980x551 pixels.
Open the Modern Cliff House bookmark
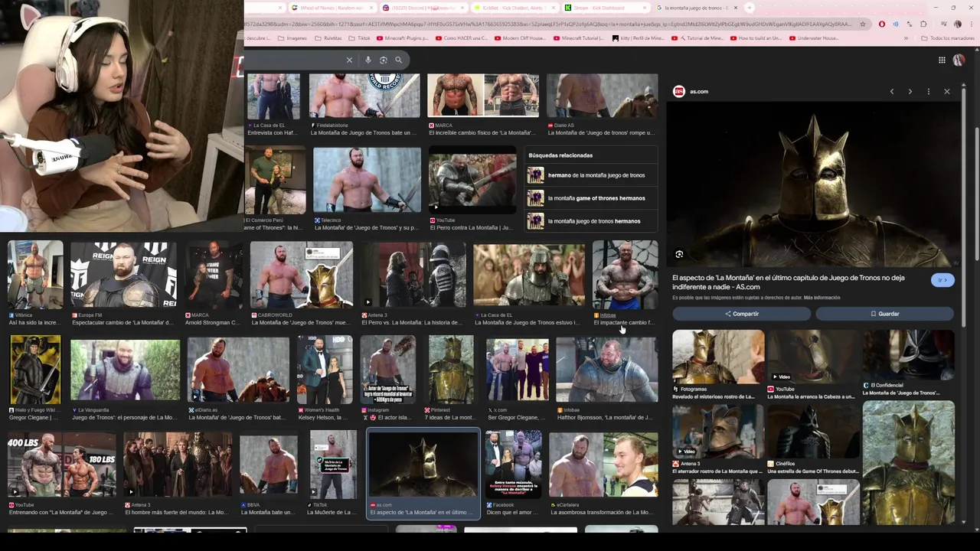pos(521,37)
